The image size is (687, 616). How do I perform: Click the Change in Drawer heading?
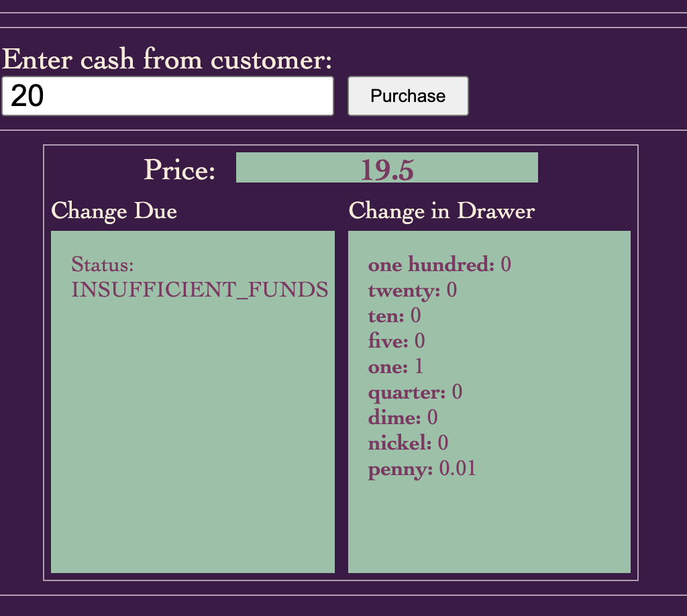[441, 211]
